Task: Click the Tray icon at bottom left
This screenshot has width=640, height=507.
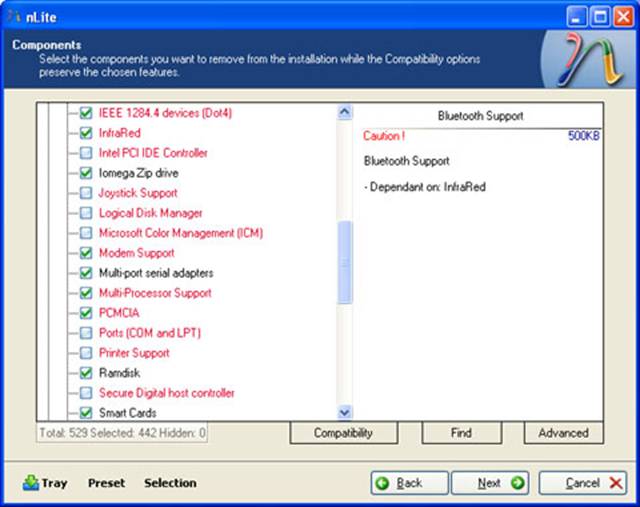Action: (x=30, y=483)
